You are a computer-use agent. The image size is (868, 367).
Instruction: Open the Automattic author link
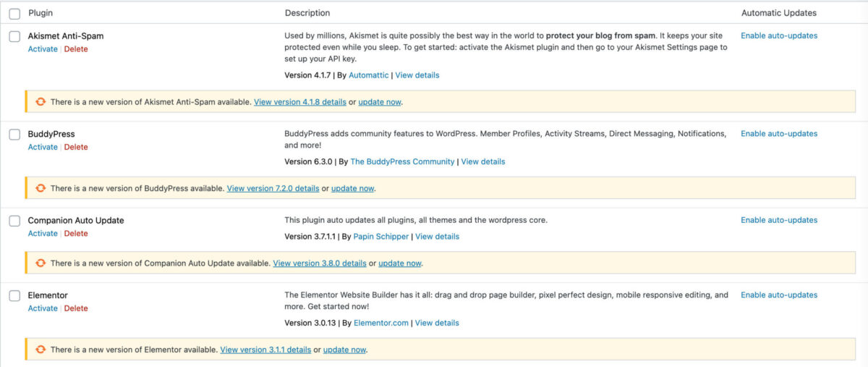click(x=369, y=75)
